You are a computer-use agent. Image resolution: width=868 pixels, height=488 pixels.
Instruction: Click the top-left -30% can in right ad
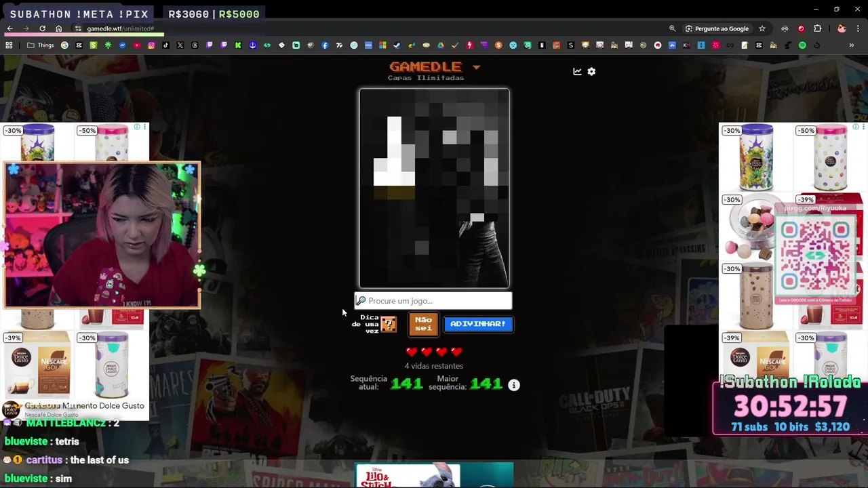(756, 157)
